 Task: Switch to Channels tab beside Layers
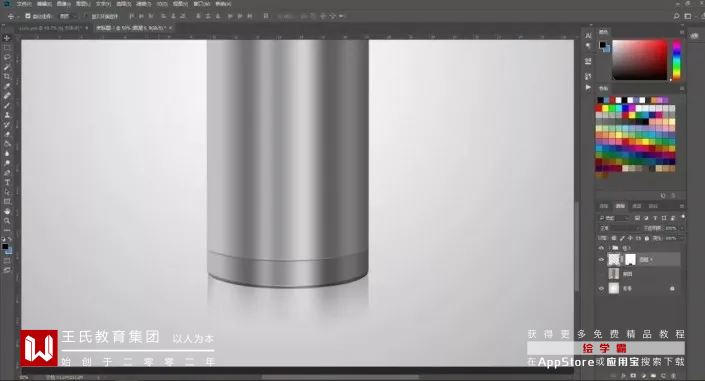(x=637, y=206)
